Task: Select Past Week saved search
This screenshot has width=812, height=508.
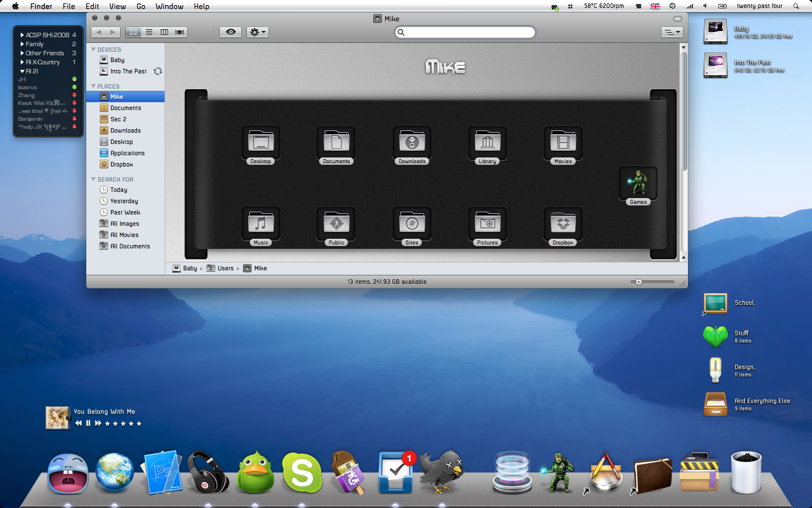Action: pos(125,212)
